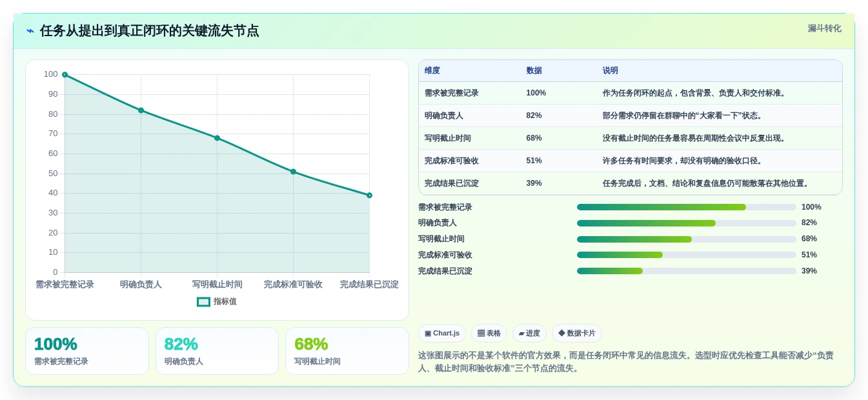This screenshot has height=400, width=868.
Task: Select the 100% 需求被完整记录 stat card
Action: (x=87, y=351)
